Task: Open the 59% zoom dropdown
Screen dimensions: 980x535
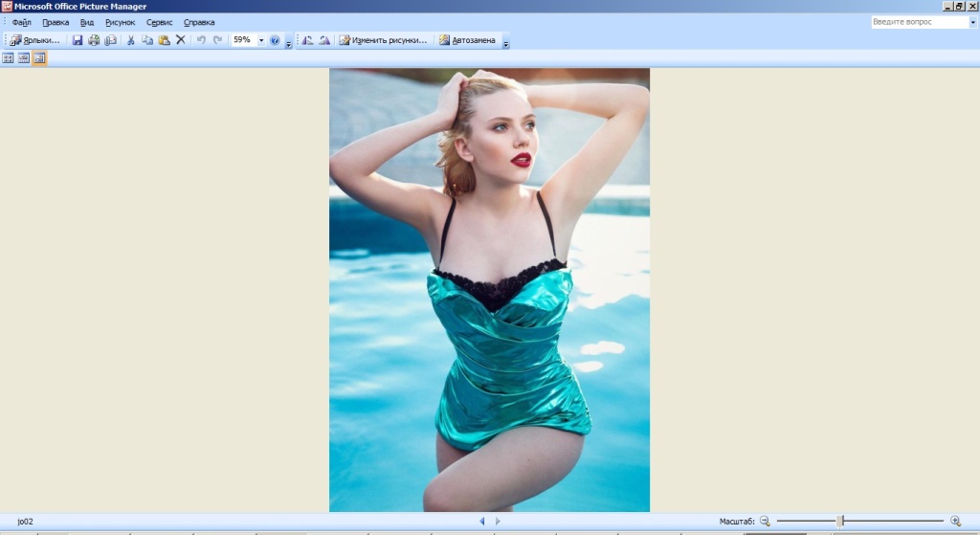Action: (x=261, y=40)
